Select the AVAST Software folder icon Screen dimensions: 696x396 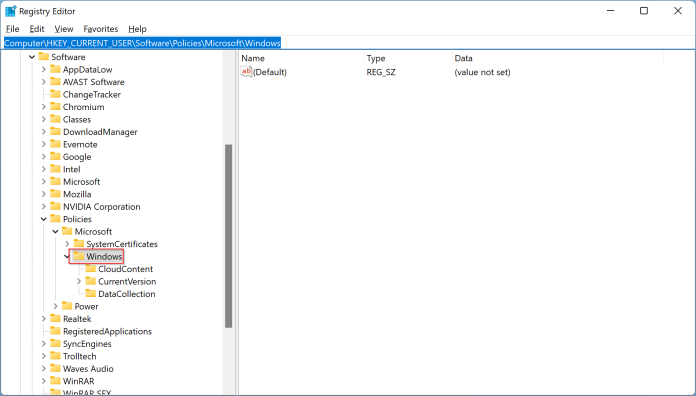pyautogui.click(x=55, y=81)
